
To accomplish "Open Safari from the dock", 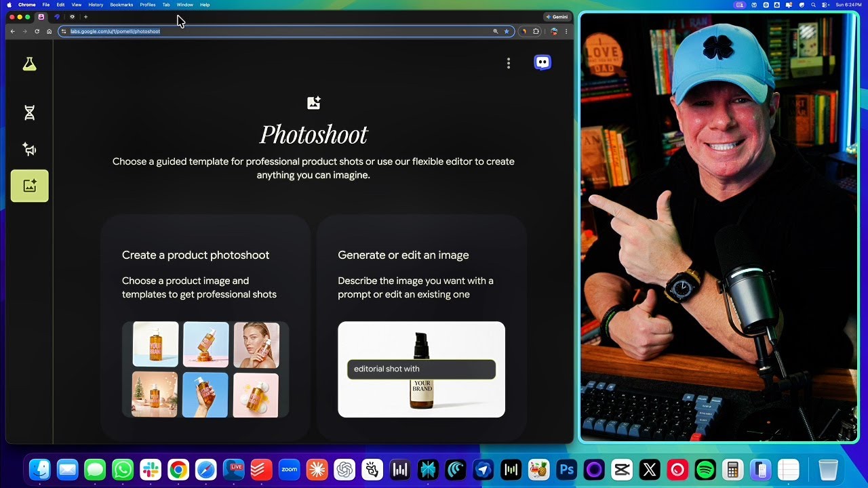I will tap(206, 470).
